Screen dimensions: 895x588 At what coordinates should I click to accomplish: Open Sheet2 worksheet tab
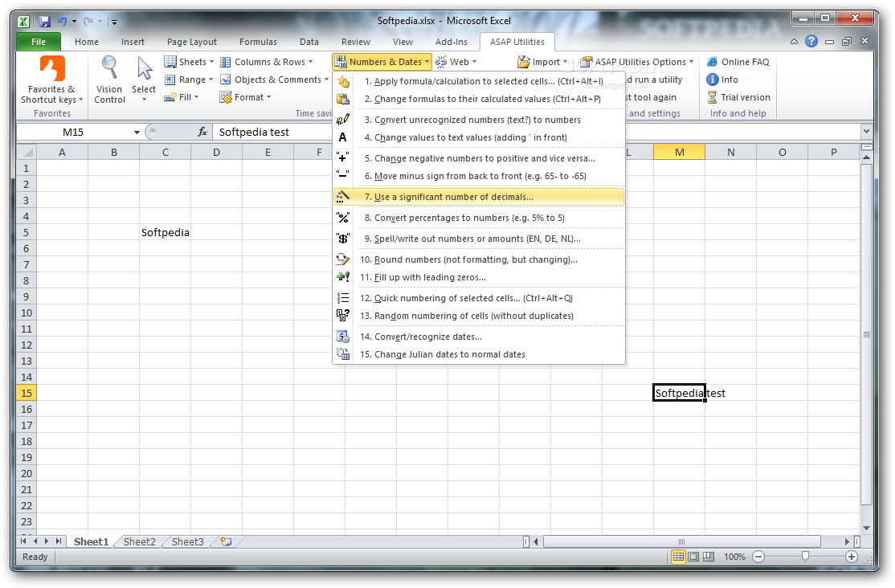139,541
